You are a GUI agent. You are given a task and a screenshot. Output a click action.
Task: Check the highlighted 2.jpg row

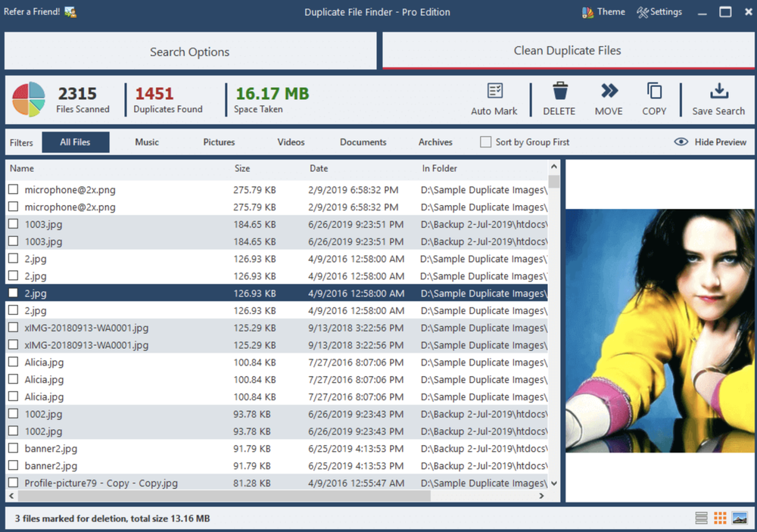[x=12, y=293]
